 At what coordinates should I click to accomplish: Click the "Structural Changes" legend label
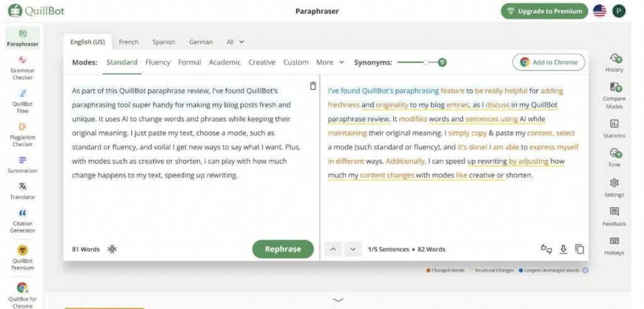pos(494,271)
